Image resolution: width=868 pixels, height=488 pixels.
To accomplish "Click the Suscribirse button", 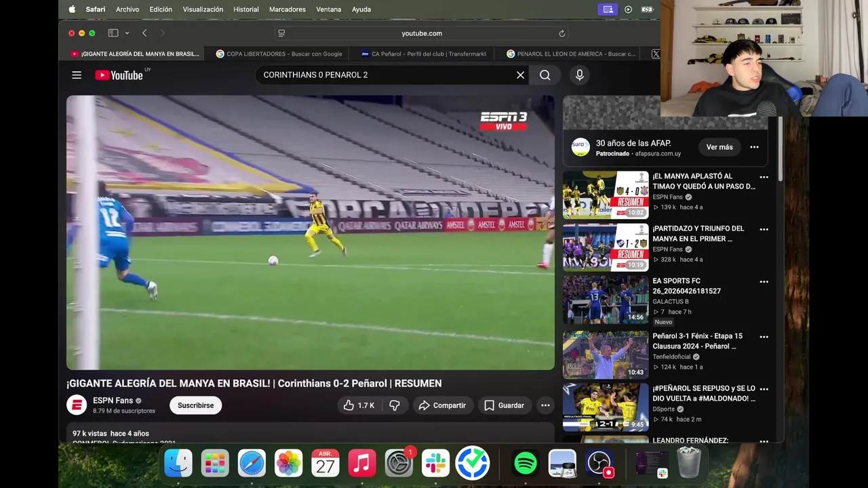I will point(195,405).
